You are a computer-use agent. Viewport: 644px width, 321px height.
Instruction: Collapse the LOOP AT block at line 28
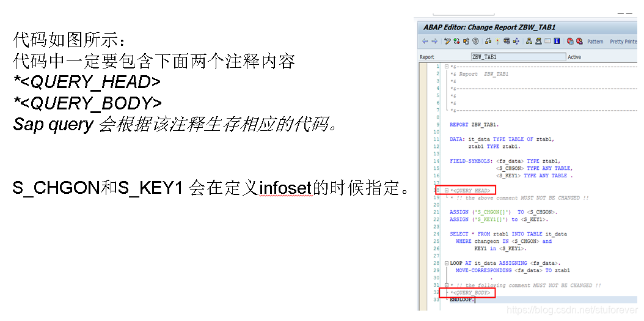pyautogui.click(x=447, y=263)
